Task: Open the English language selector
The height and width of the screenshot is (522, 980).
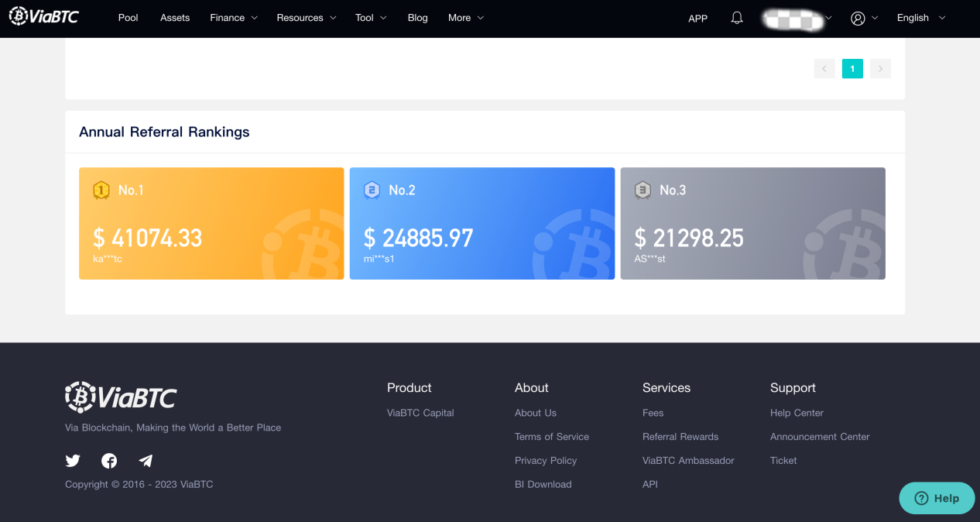Action: point(920,18)
